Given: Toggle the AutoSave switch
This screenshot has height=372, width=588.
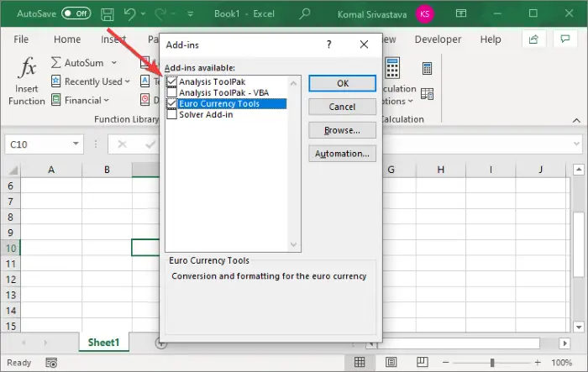Looking at the screenshot, I should click(76, 14).
